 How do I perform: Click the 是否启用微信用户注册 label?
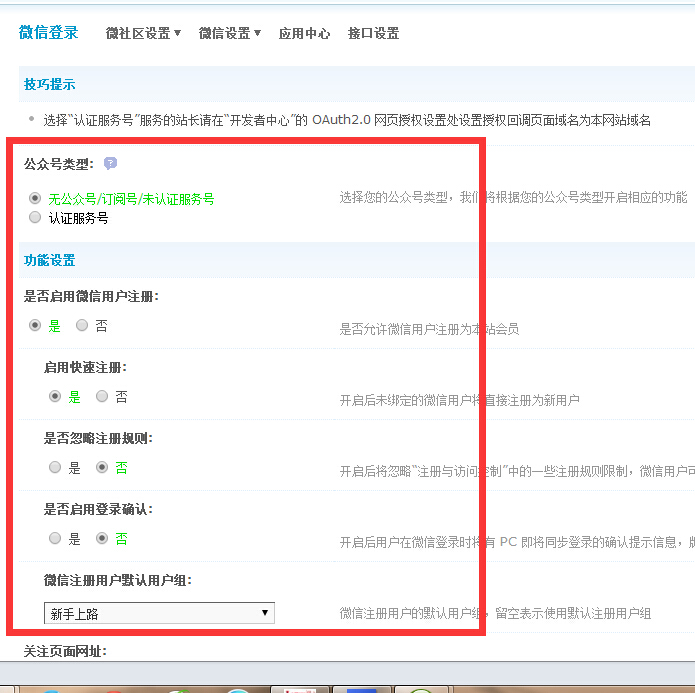coord(91,296)
